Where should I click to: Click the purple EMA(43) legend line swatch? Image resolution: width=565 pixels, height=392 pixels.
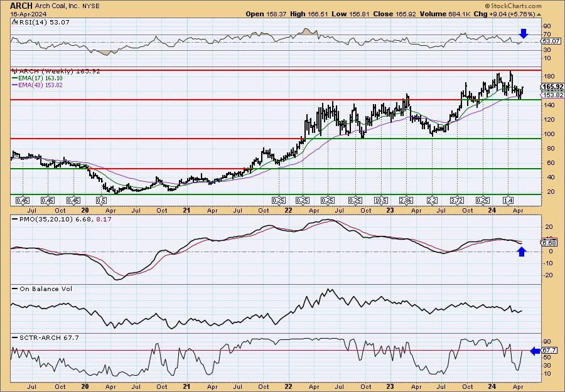(x=15, y=85)
